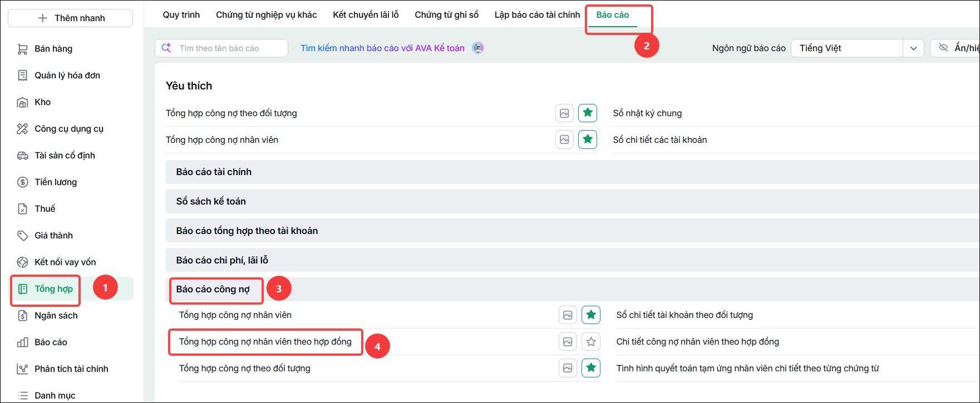Click the AVA Kế toán avatar icon
Screen dimensions: 980x403
pyautogui.click(x=478, y=48)
